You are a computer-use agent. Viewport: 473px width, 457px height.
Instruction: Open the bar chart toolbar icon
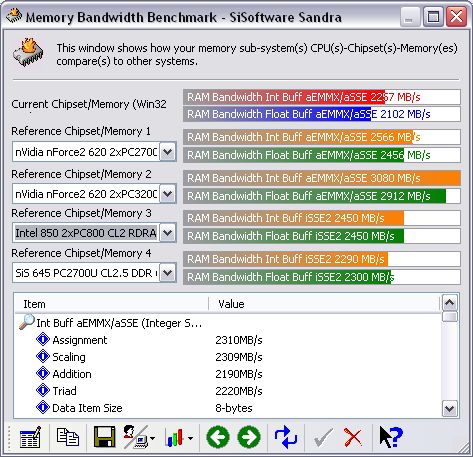pyautogui.click(x=174, y=437)
